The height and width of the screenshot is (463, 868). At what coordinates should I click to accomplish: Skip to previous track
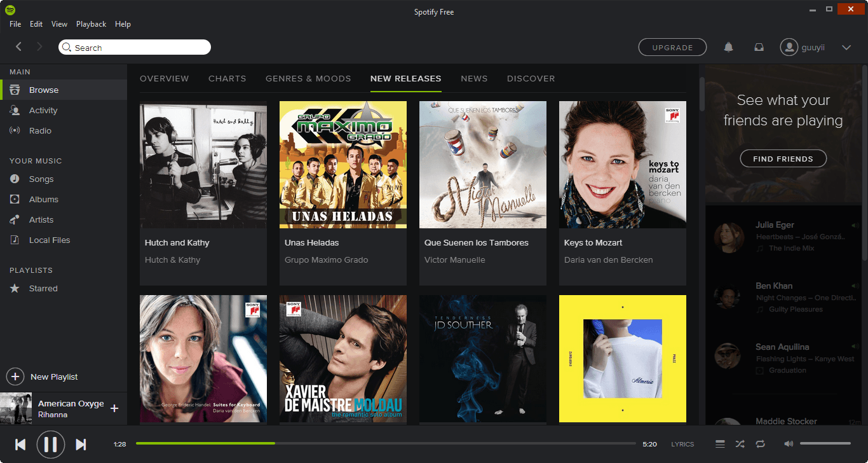tap(20, 445)
